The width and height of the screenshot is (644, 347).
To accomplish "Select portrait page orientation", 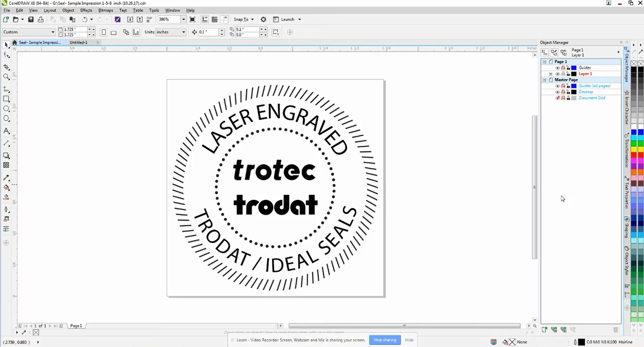I will click(x=104, y=32).
